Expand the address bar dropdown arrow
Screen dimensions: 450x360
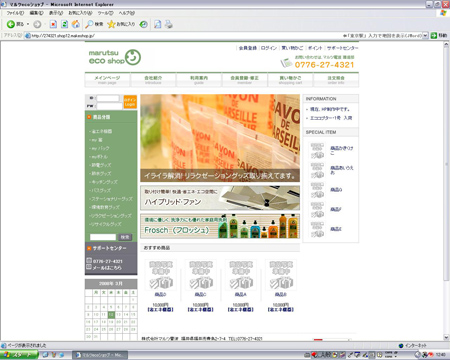[425, 35]
